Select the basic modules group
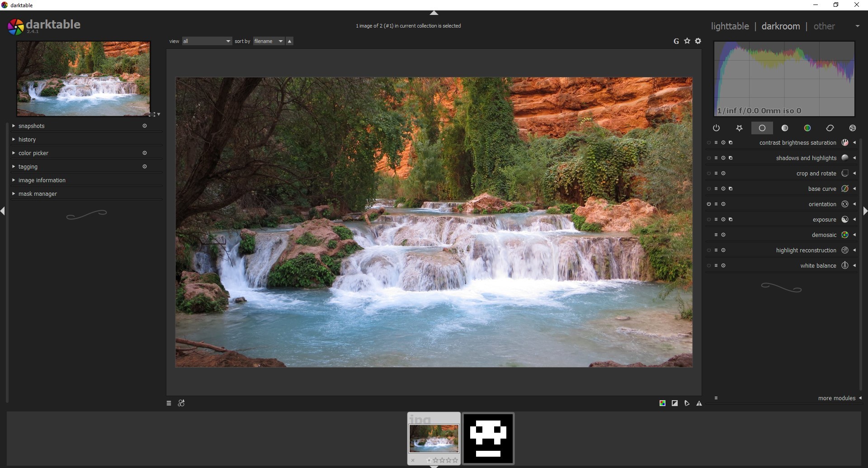868x468 pixels. [762, 128]
